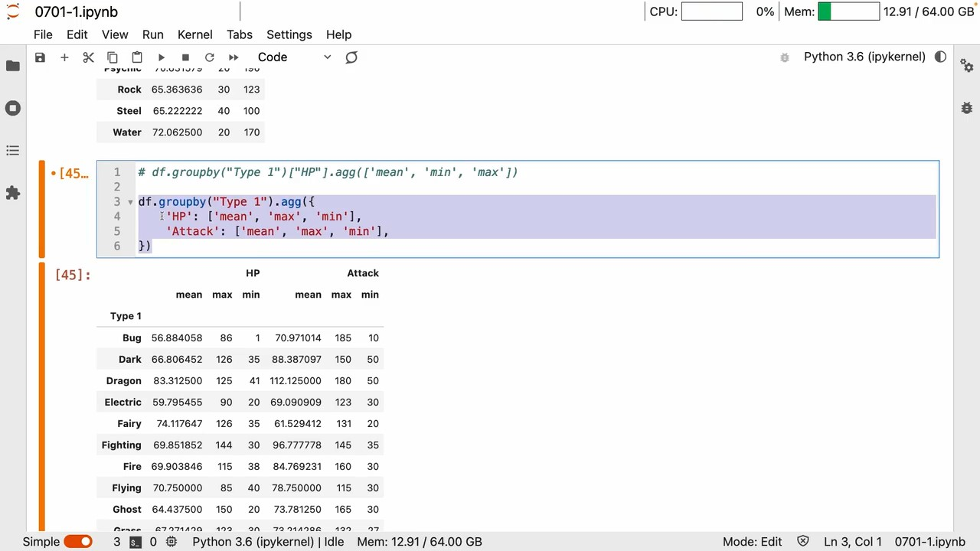Toggle the Simple mode switch
Viewport: 980px width, 551px height.
[77, 541]
